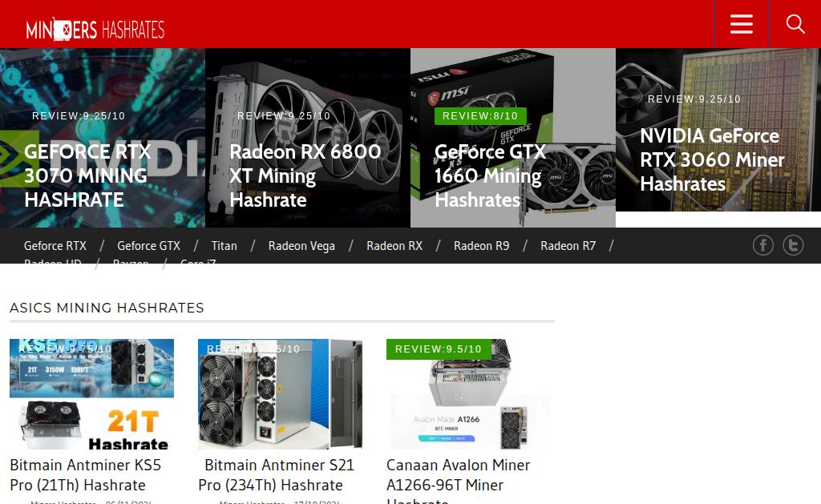Open Bitmain Antminer S21 Pro (234Th) Hashrate link
This screenshot has width=821, height=504.
(x=277, y=474)
